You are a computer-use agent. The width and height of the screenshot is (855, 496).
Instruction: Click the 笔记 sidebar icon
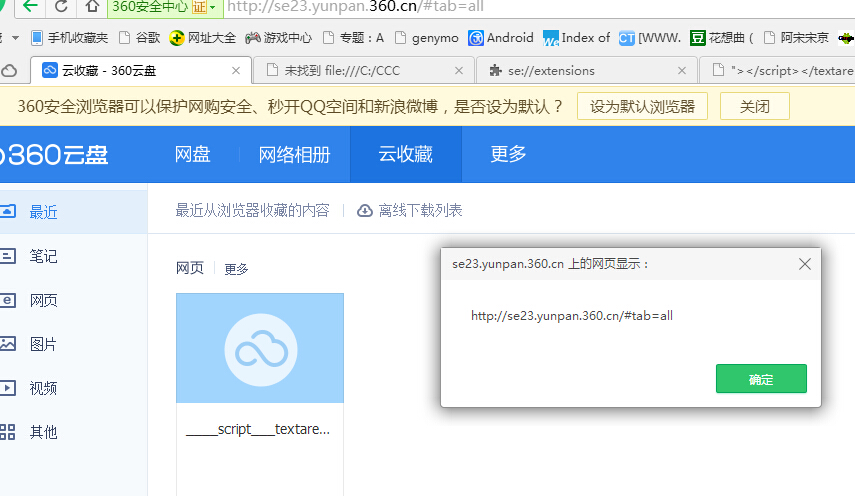coord(8,256)
